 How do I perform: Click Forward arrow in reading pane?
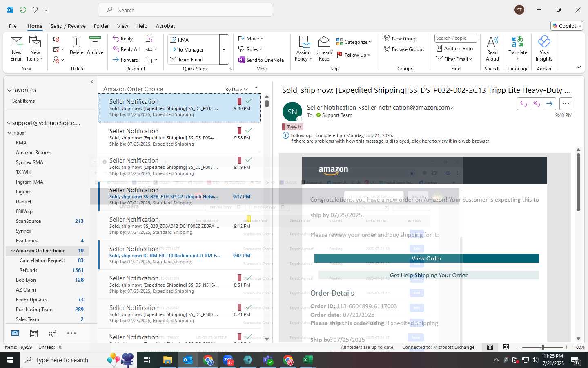[x=550, y=104]
